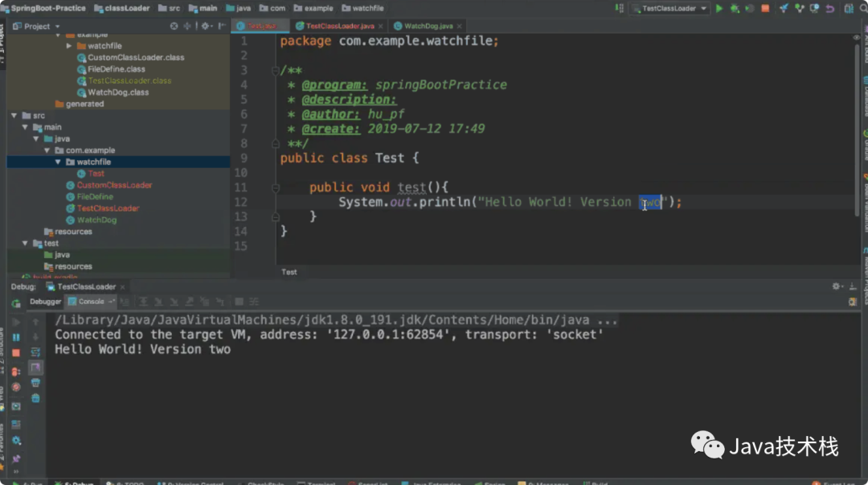Viewport: 868px width, 485px height.
Task: Collapse the main folder node
Action: tap(25, 127)
